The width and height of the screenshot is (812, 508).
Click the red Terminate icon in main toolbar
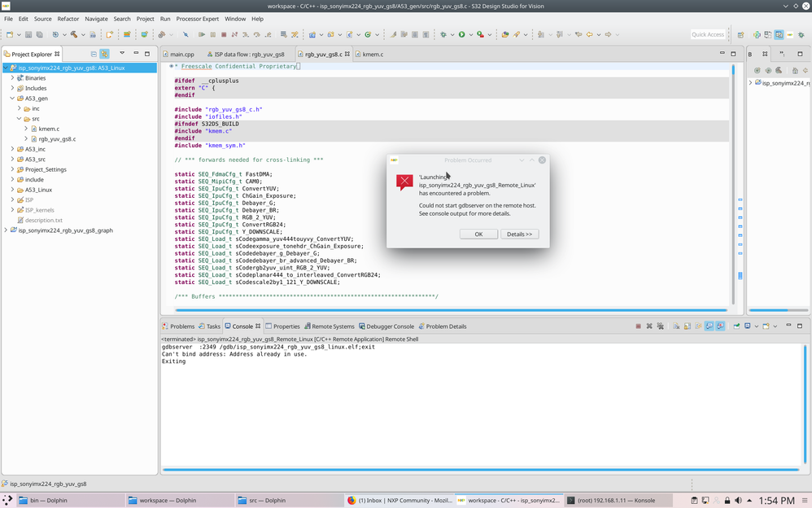coord(224,35)
